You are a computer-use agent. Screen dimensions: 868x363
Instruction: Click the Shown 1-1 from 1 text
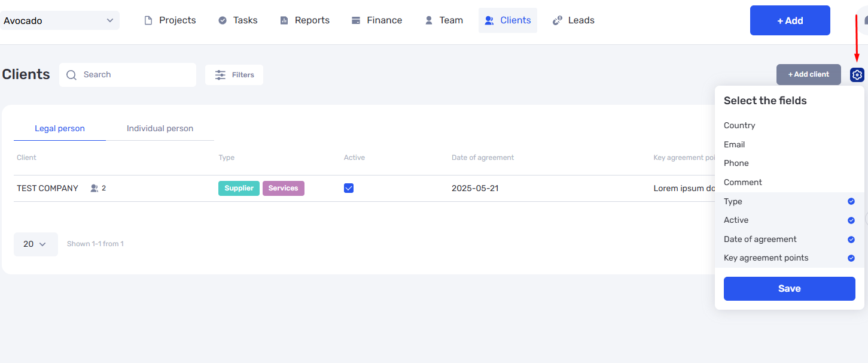95,244
